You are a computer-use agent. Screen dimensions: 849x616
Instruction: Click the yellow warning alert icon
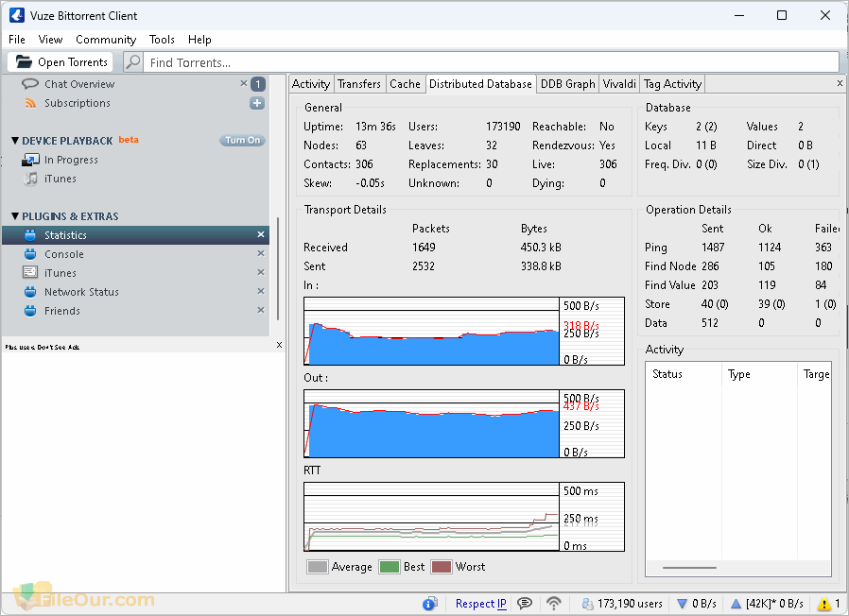(823, 604)
